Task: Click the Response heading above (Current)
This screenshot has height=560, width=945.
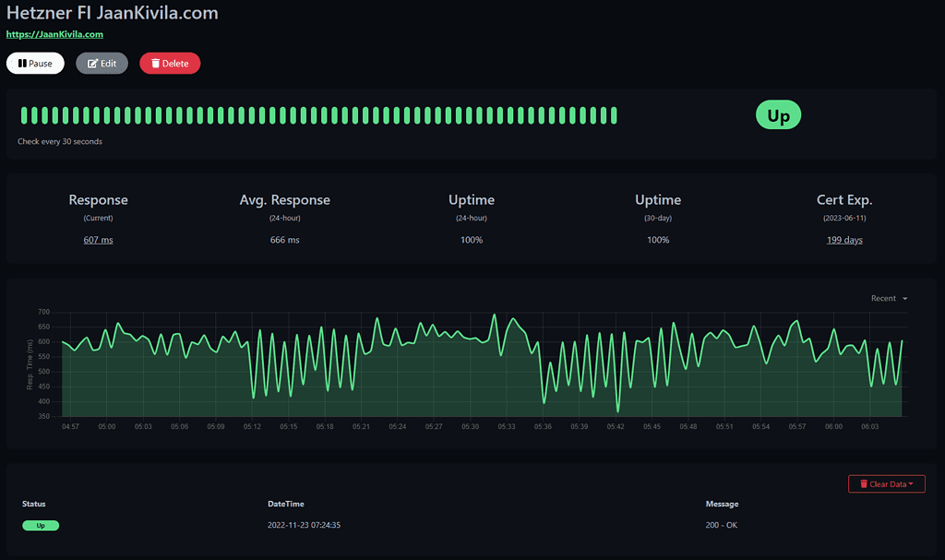Action: pos(98,199)
